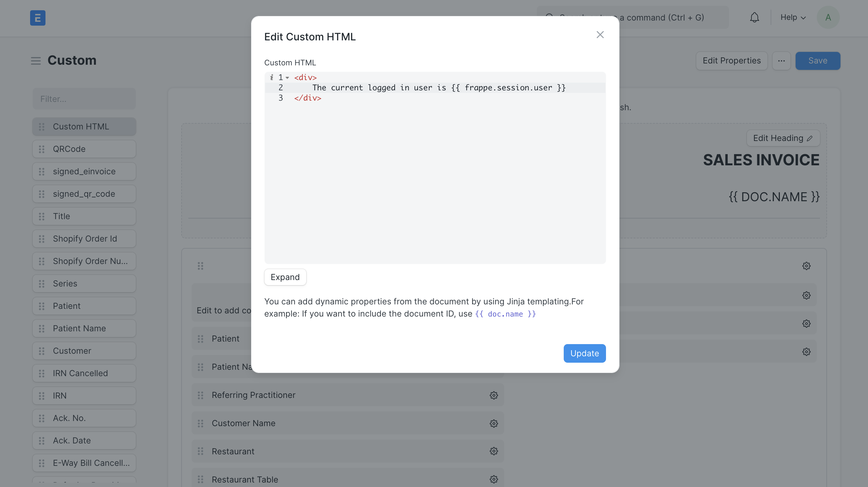The image size is (868, 487).
Task: Click the ERPNext logo
Action: click(37, 18)
